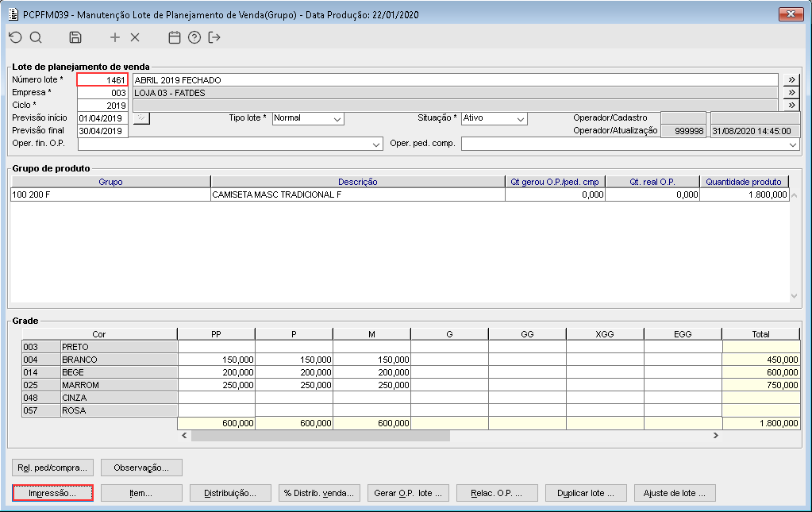
Task: Save record using the floppy disk icon
Action: [x=75, y=37]
